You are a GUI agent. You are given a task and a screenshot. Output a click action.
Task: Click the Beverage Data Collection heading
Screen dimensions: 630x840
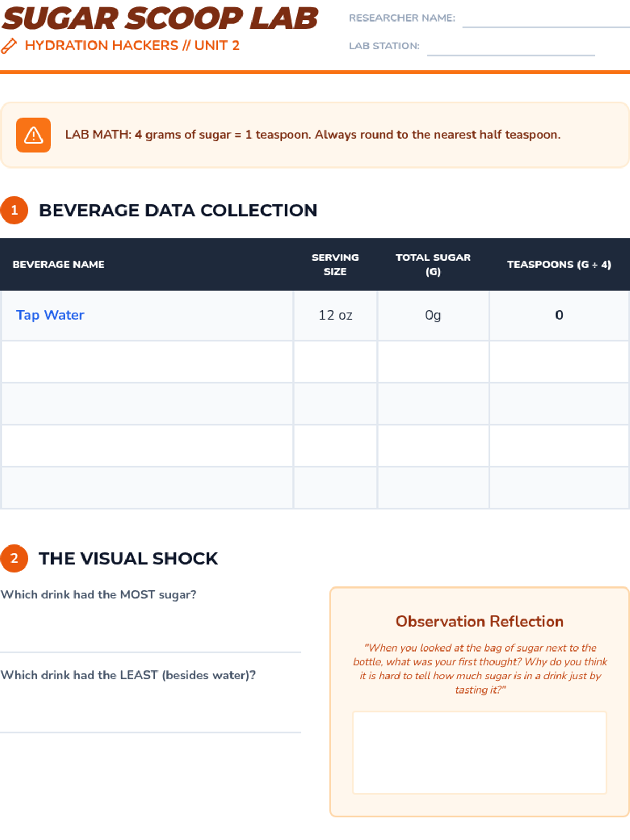click(x=178, y=211)
